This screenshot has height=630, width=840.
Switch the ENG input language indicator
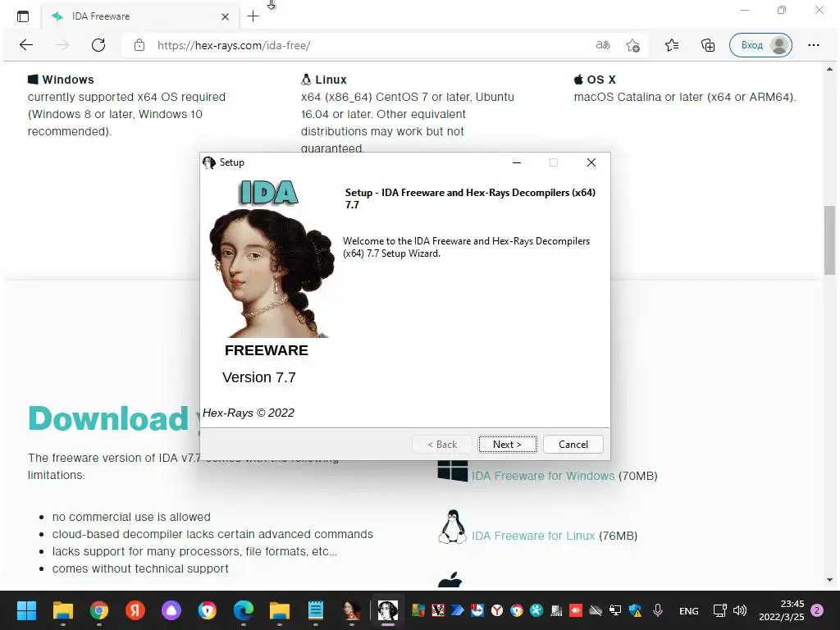coord(688,610)
